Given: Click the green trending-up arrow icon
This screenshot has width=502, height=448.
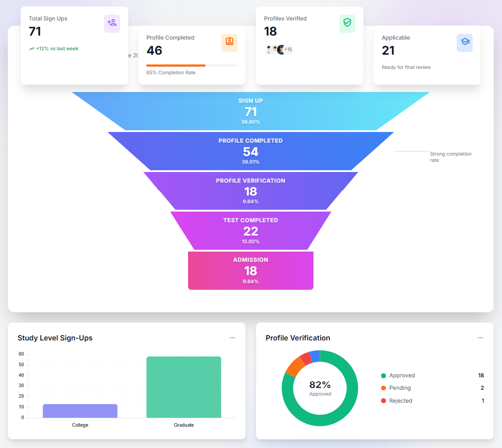Looking at the screenshot, I should [x=32, y=49].
